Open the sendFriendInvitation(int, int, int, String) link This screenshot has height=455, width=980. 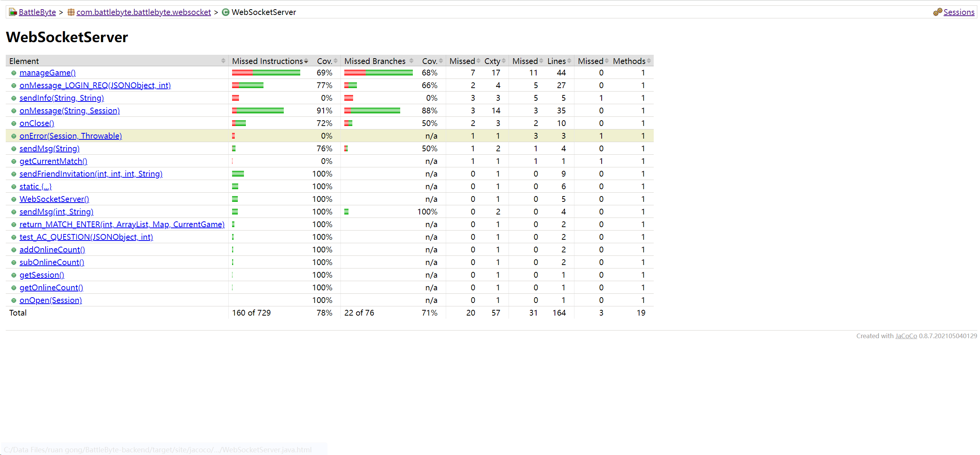pyautogui.click(x=91, y=174)
